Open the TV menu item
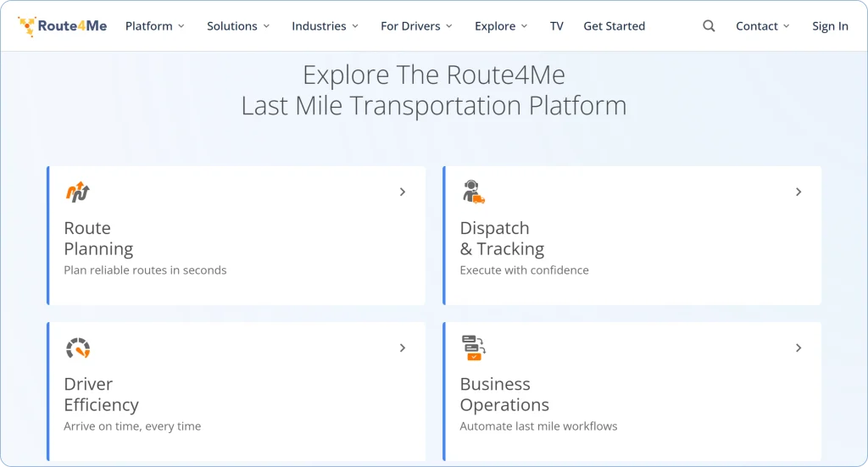868x467 pixels. [x=556, y=26]
